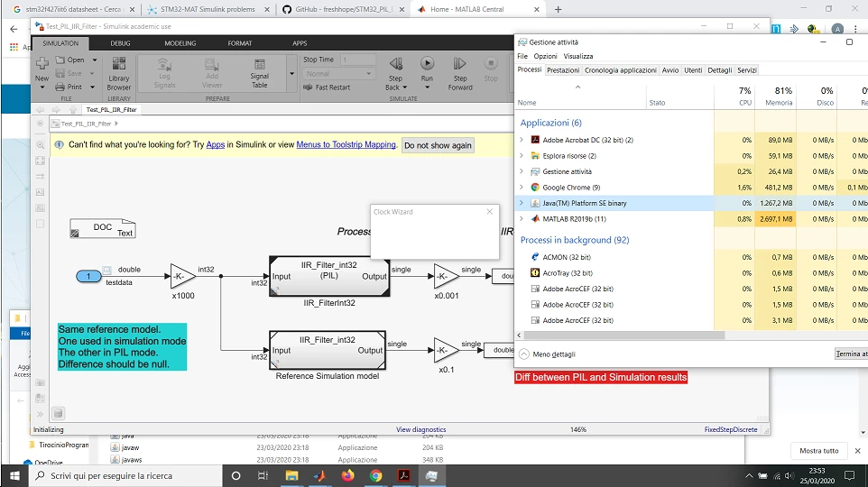Select the x1000 gain block
This screenshot has width=868, height=487.
point(182,276)
